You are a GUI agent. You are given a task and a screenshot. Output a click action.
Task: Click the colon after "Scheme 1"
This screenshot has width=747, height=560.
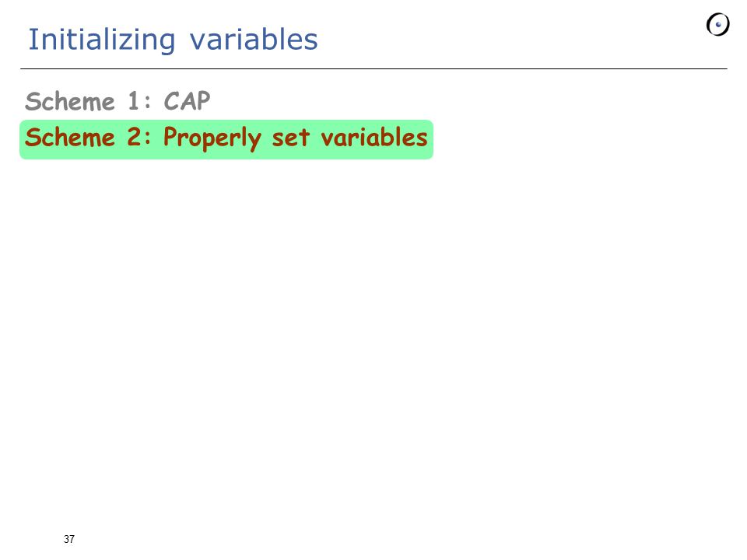pyautogui.click(x=147, y=103)
